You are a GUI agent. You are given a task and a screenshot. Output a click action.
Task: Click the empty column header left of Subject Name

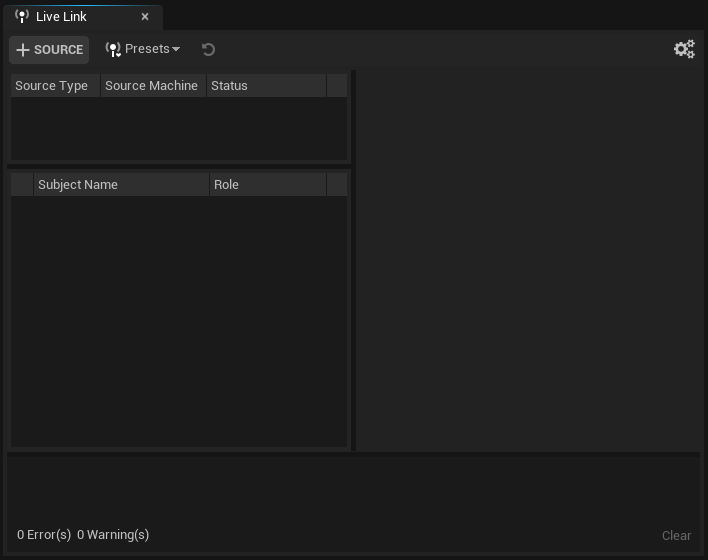click(22, 185)
